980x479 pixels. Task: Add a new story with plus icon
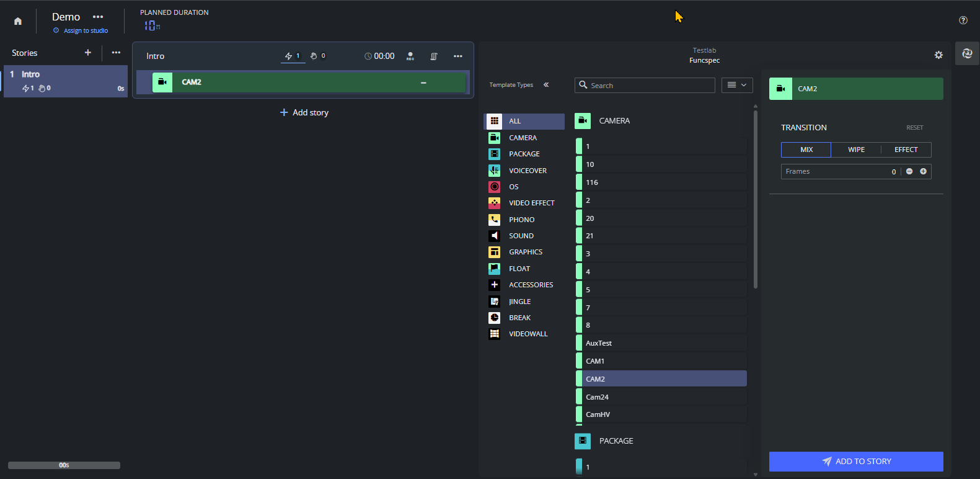[x=88, y=53]
